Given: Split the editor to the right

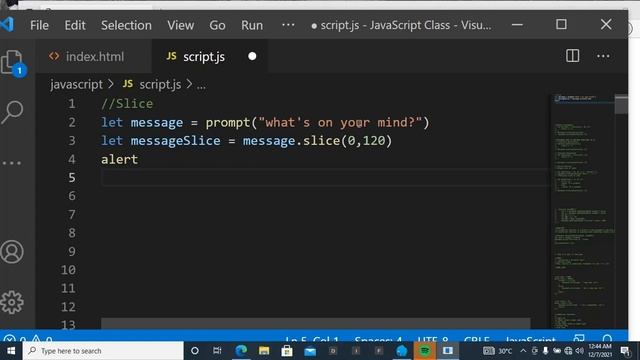Looking at the screenshot, I should (x=572, y=56).
